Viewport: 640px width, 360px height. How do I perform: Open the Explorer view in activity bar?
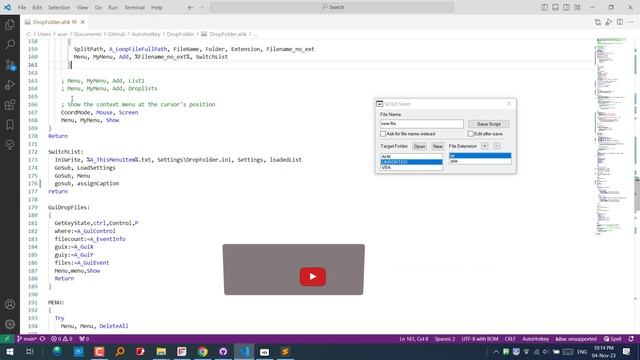(x=10, y=24)
